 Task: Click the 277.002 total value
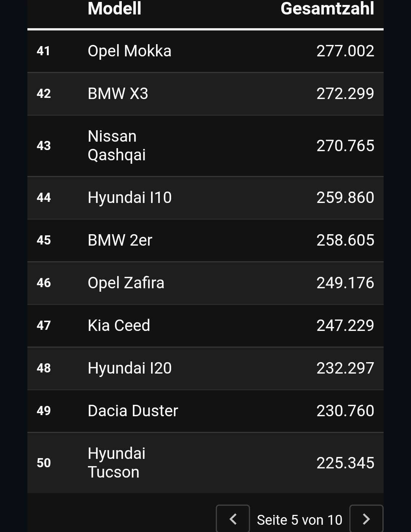345,51
